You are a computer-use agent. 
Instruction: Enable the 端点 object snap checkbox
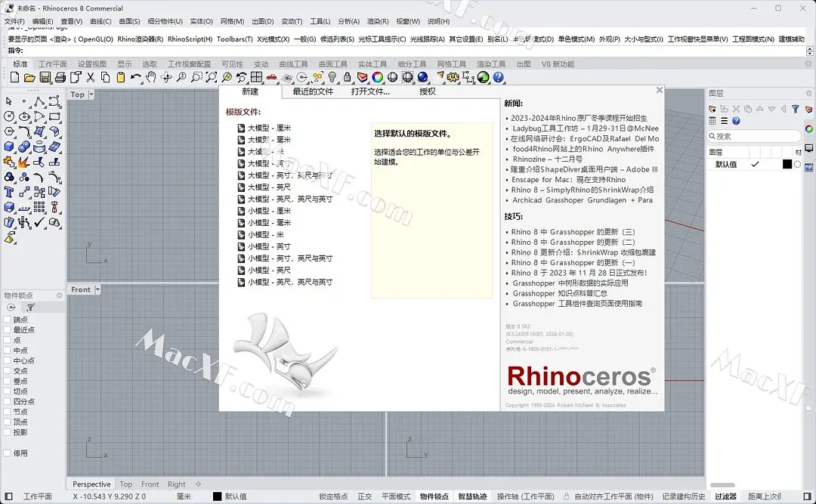pyautogui.click(x=8, y=320)
